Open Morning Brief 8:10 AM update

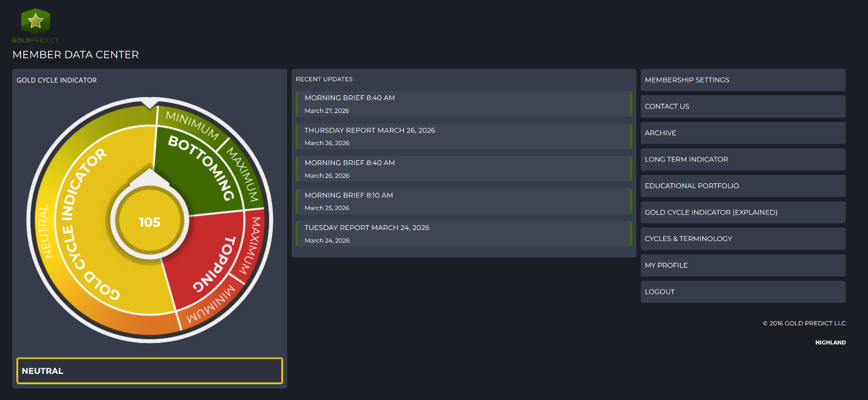click(464, 202)
